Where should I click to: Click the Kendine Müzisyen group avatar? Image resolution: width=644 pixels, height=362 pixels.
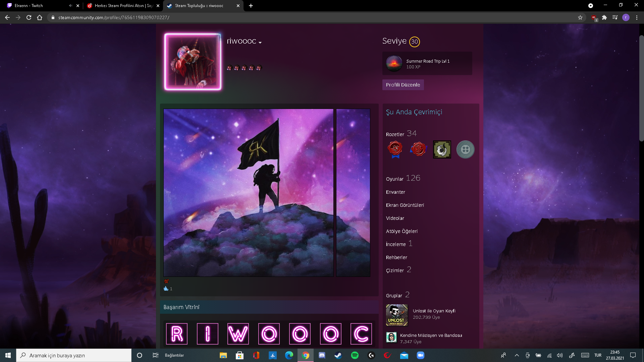[391, 337]
